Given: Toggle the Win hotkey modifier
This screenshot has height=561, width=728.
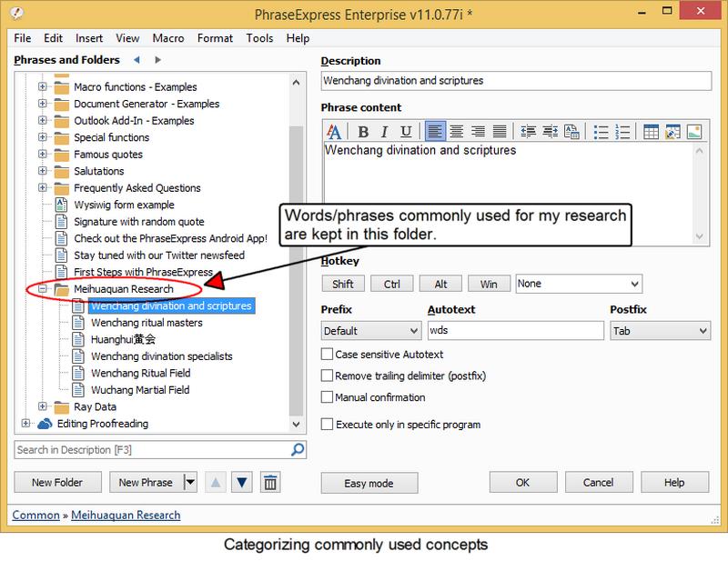Looking at the screenshot, I should [489, 284].
